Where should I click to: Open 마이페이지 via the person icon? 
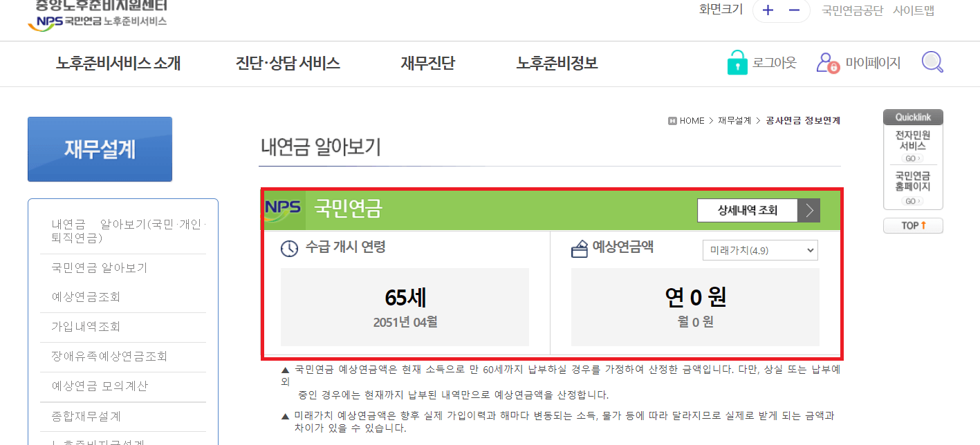[x=828, y=62]
